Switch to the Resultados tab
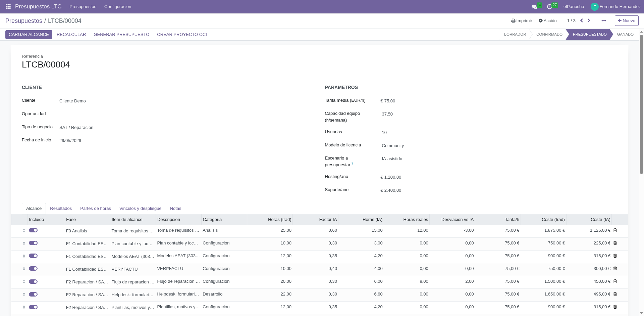The height and width of the screenshot is (316, 644). point(61,209)
